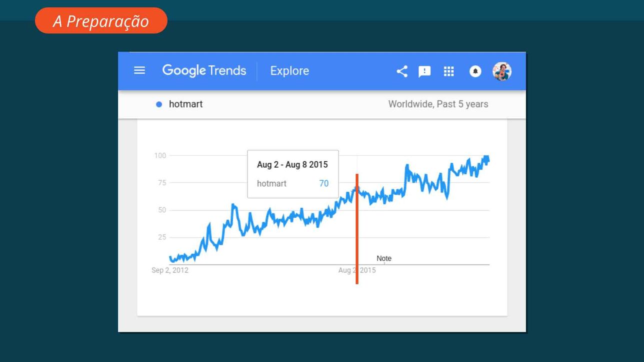Open the Worldwide, Past 5 years filter

pos(438,104)
